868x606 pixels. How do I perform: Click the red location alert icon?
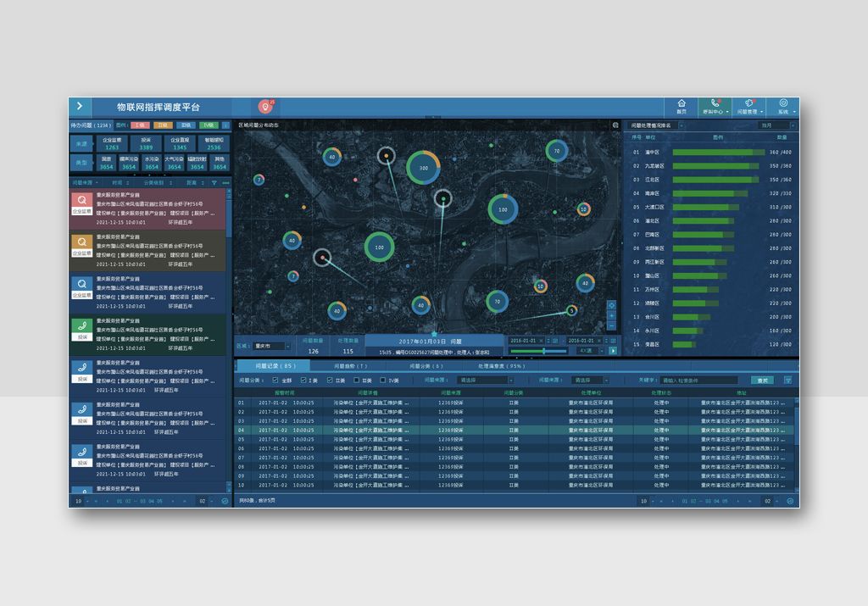coord(265,107)
